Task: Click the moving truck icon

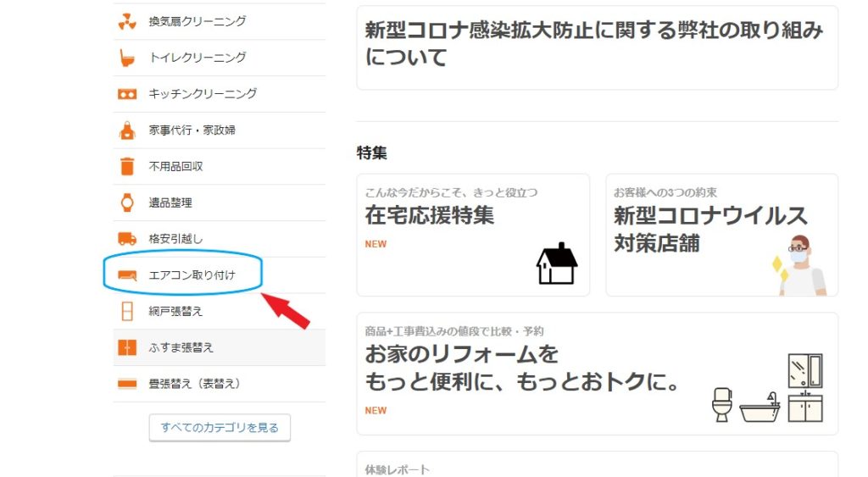Action: [126, 239]
